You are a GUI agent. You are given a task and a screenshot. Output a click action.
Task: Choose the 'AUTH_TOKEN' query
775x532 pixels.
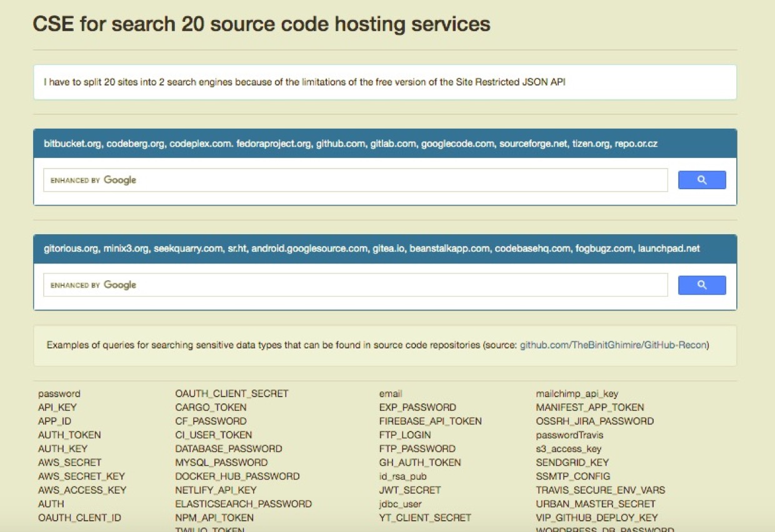pyautogui.click(x=69, y=435)
